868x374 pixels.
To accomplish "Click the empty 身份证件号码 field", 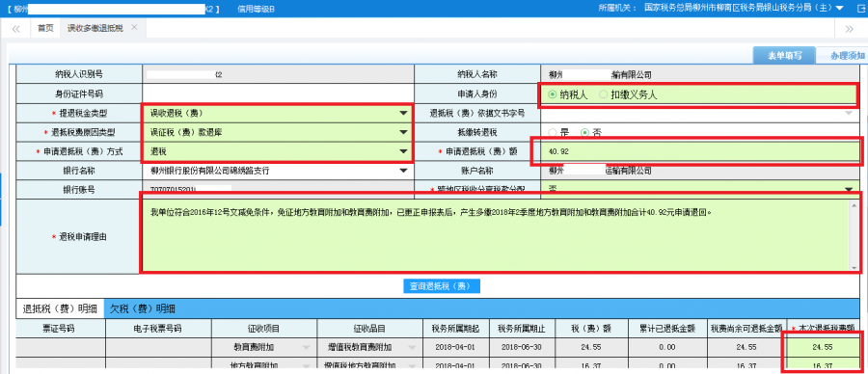I will click(278, 94).
